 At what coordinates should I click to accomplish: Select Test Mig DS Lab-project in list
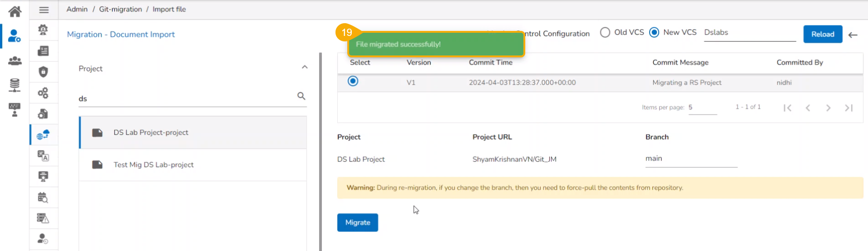[193, 165]
